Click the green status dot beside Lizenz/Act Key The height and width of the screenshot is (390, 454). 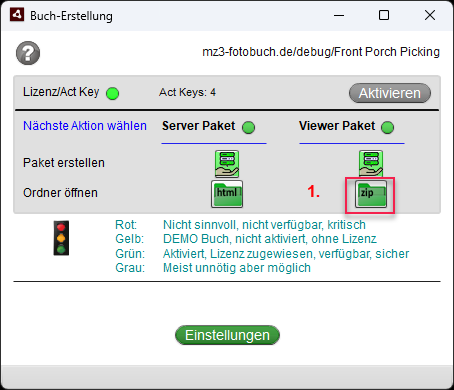tap(112, 93)
